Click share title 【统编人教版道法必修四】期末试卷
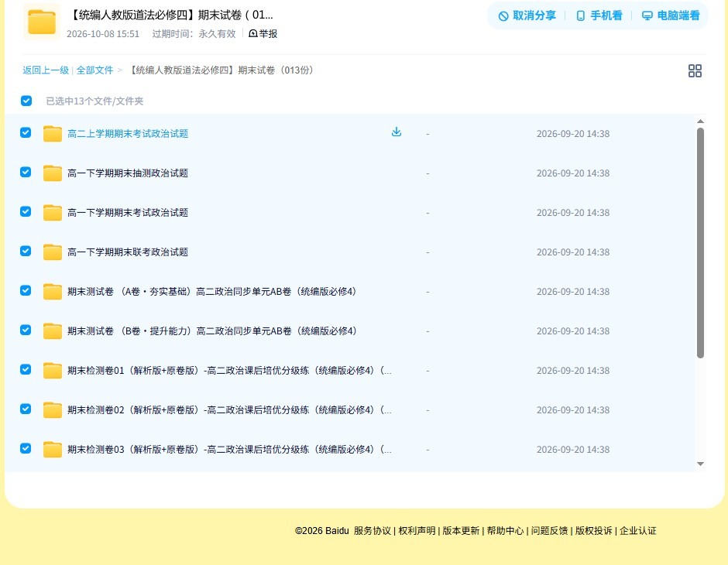The width and height of the screenshot is (728, 565). tap(171, 15)
